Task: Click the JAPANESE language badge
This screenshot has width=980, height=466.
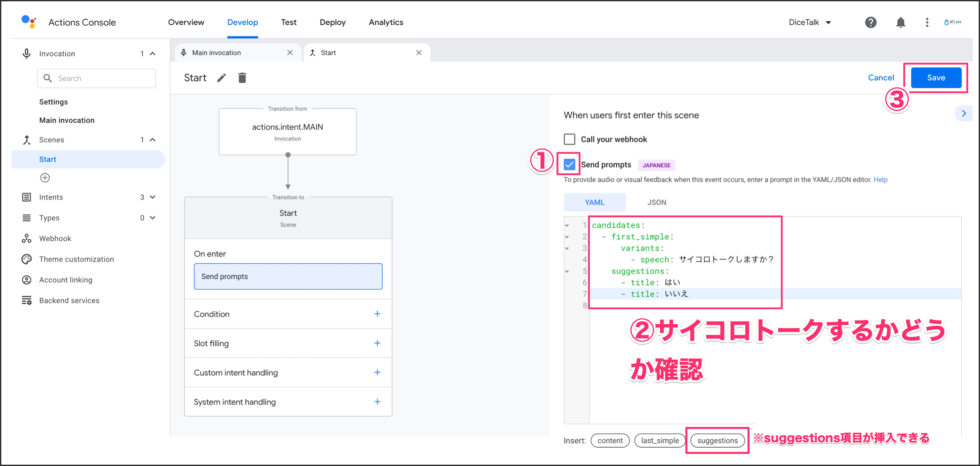Action: (656, 165)
